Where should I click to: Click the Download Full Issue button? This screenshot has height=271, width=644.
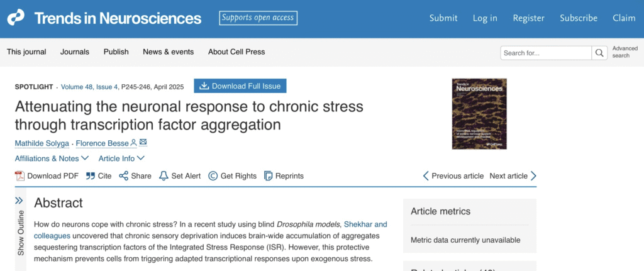click(240, 86)
